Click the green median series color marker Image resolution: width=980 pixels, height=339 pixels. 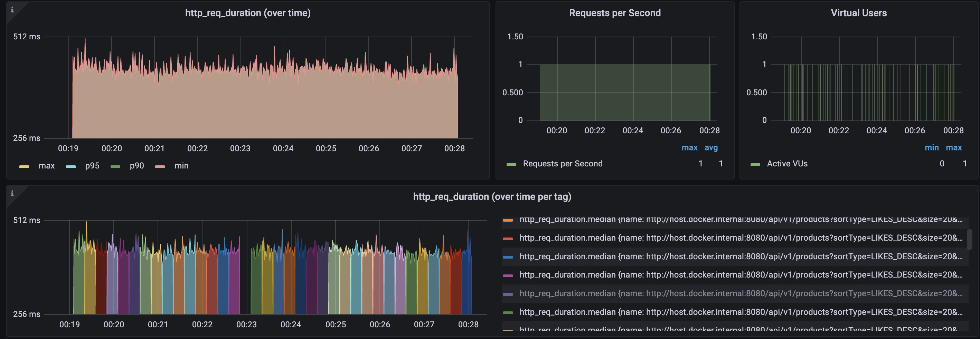click(x=508, y=312)
